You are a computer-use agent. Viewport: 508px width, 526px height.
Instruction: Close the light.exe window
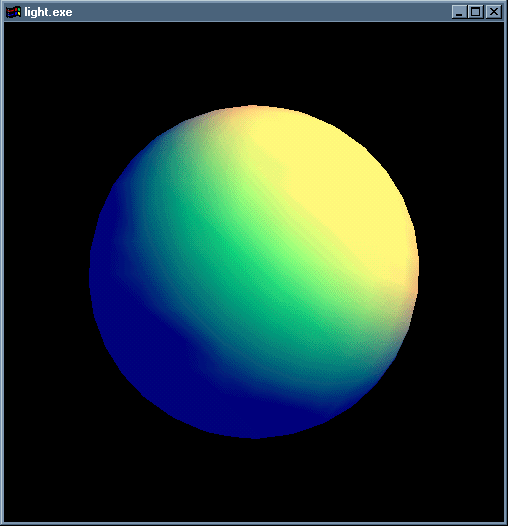[x=494, y=12]
